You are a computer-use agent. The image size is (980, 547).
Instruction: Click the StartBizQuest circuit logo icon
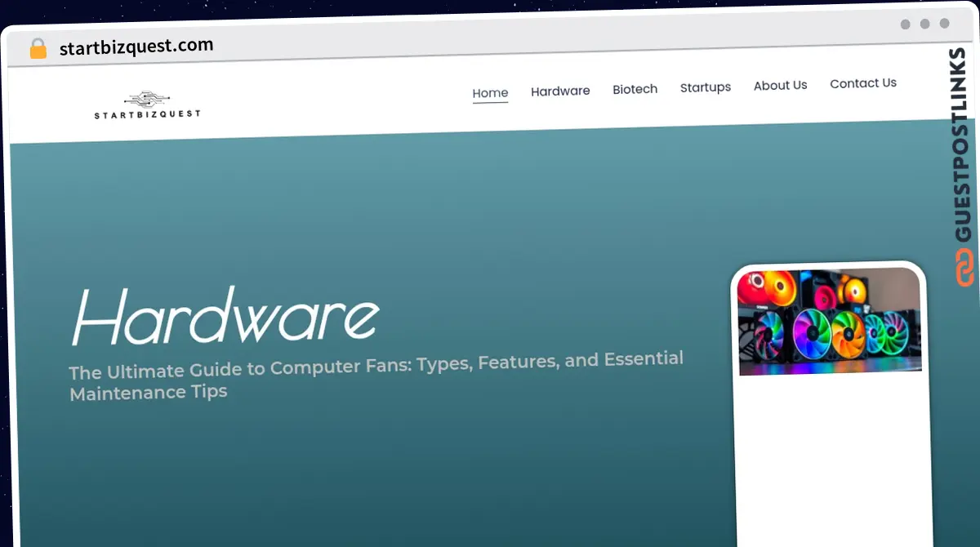(147, 100)
